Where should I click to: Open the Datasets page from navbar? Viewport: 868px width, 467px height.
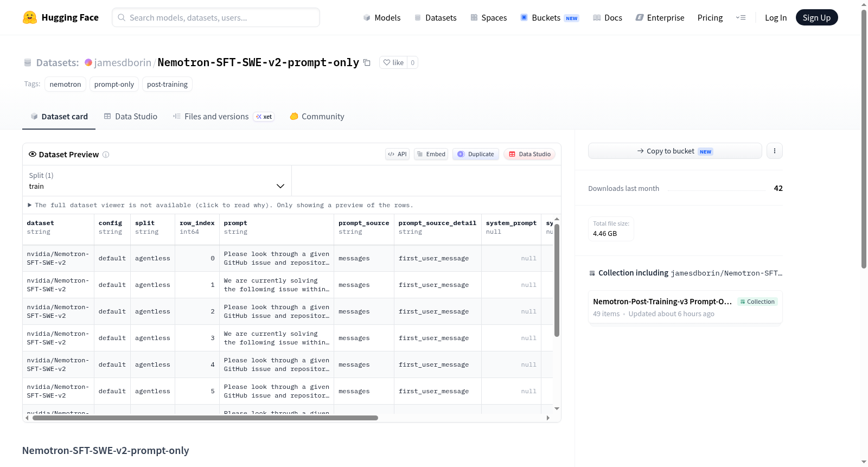coord(435,17)
